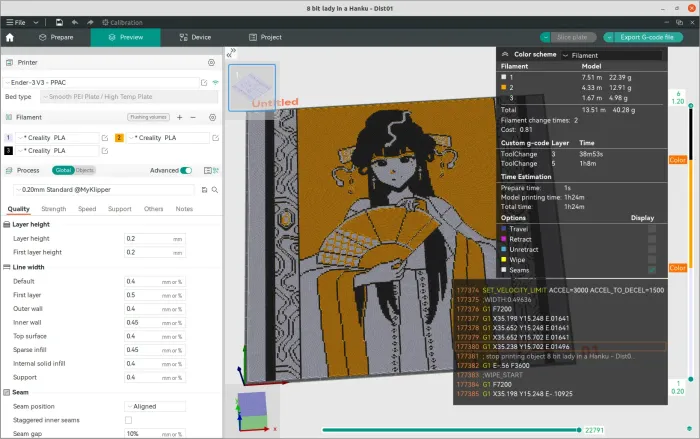Select the Global process scope
Screen dimensions: 700x439
[63, 171]
